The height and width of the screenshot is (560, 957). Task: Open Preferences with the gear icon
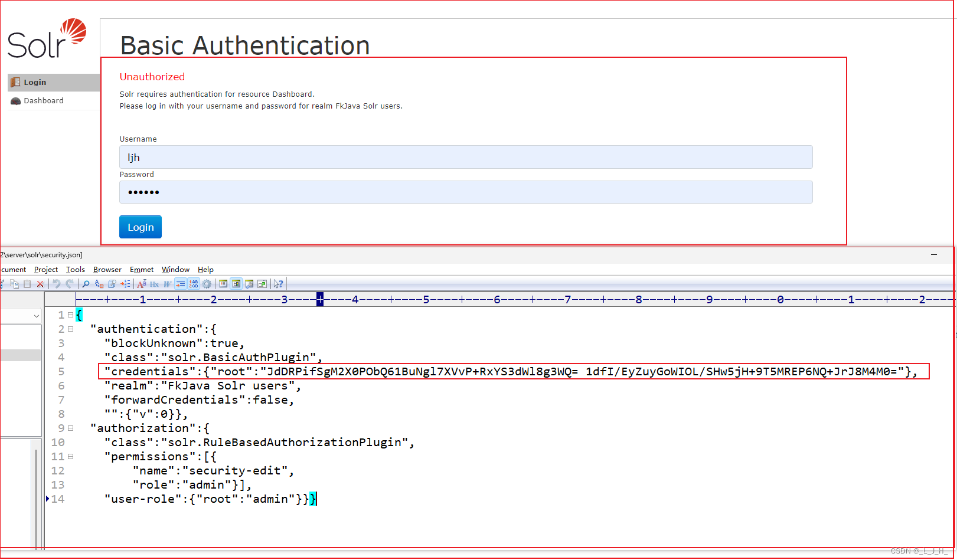[x=207, y=284]
